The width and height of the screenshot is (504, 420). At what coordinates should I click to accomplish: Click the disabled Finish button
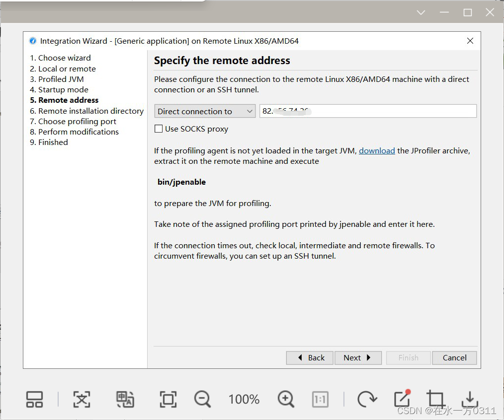coord(408,358)
